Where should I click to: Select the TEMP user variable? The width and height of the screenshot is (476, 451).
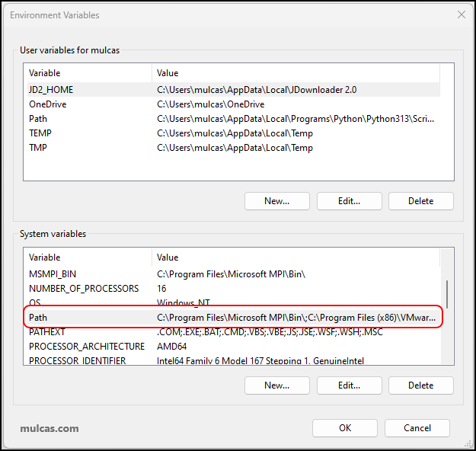(x=40, y=133)
